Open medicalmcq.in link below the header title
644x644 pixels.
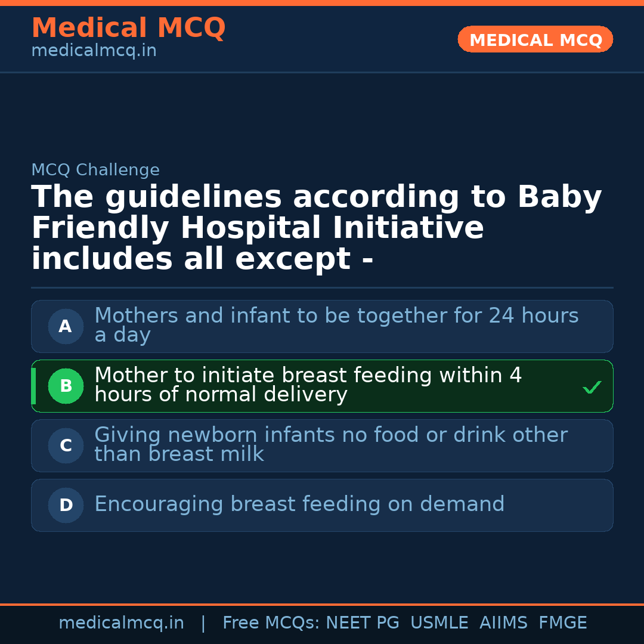click(94, 51)
